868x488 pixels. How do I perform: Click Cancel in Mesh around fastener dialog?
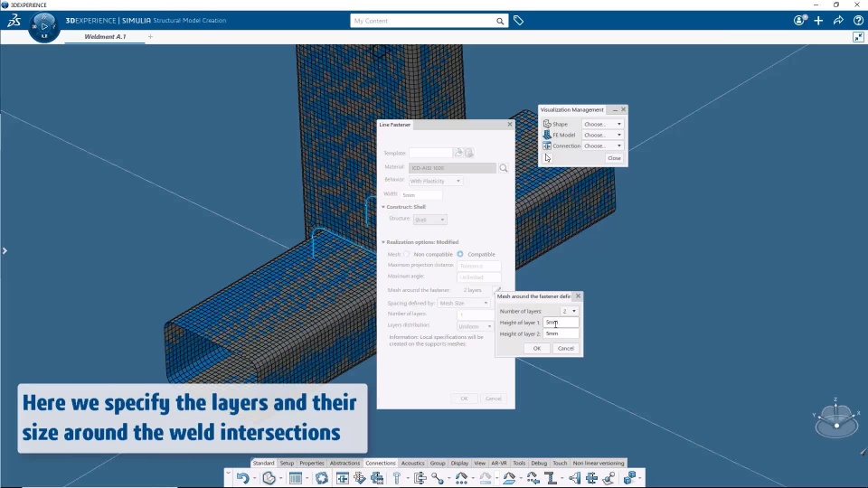tap(565, 349)
